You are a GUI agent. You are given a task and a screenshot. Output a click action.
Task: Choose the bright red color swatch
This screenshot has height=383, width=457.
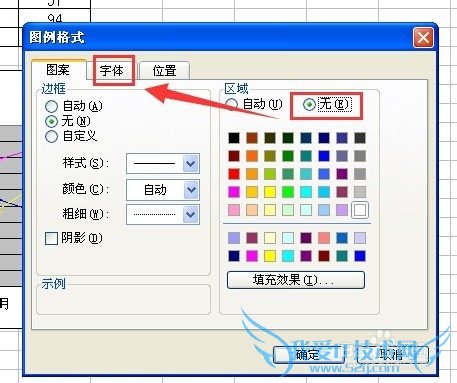coord(234,174)
